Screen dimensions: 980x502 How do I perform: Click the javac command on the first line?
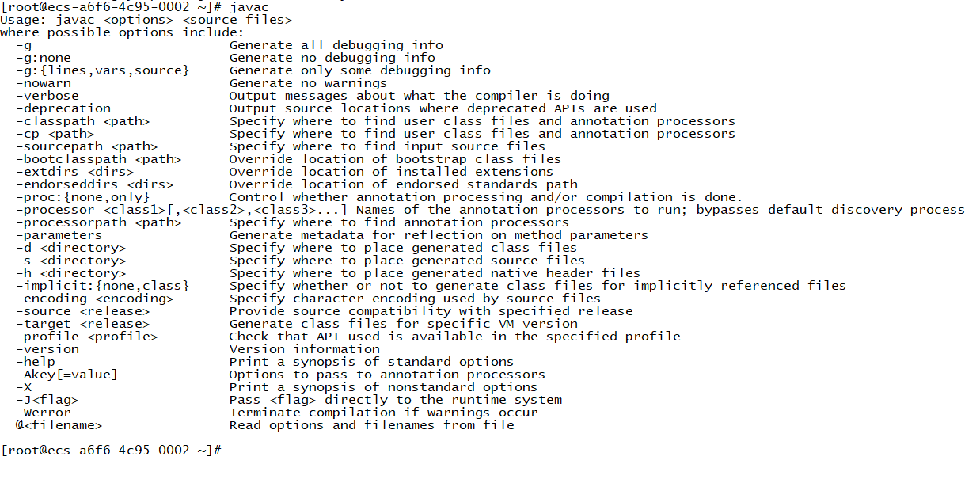click(249, 7)
